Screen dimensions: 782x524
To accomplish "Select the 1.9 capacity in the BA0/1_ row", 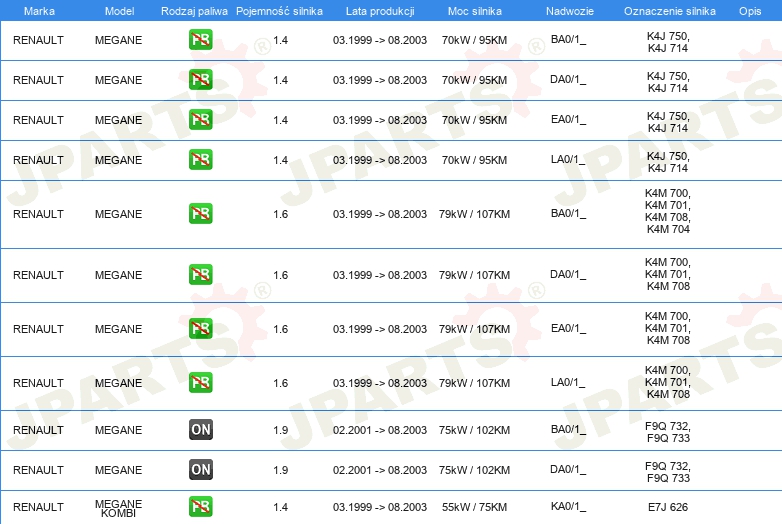I will point(280,430).
